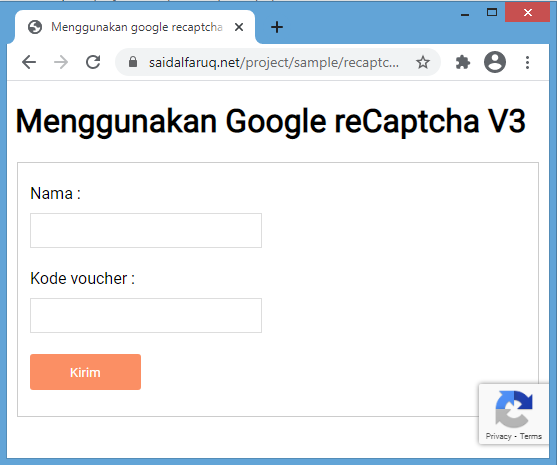This screenshot has height=465, width=557.
Task: Open the reCAPTCHA Terms link
Action: (x=531, y=436)
